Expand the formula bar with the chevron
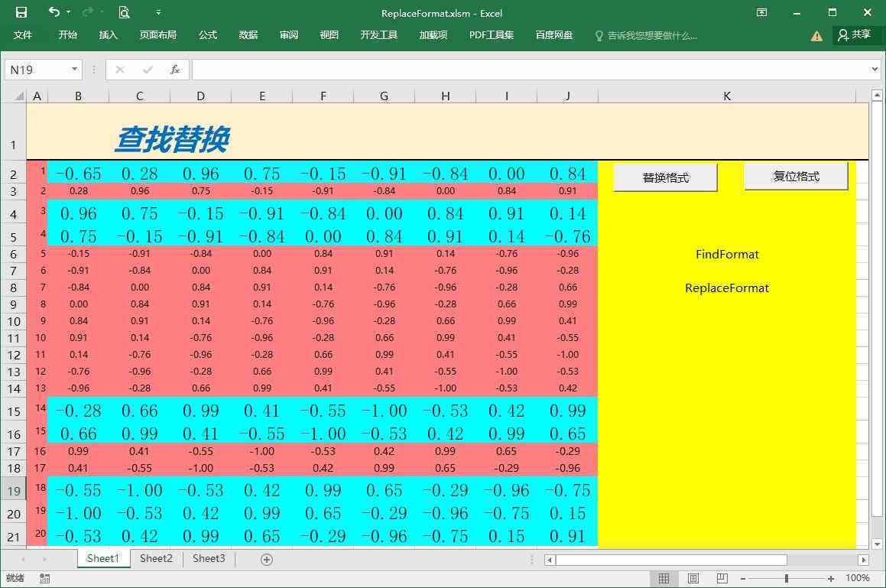The width and height of the screenshot is (886, 588). (875, 70)
